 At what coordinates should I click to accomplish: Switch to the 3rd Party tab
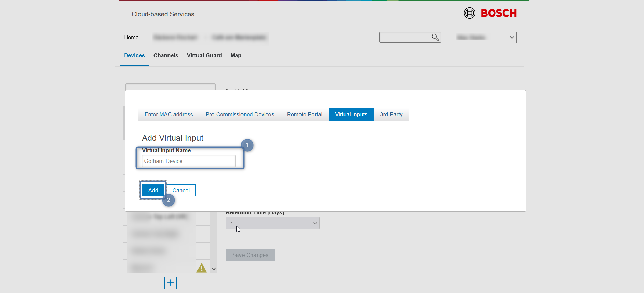coord(391,115)
